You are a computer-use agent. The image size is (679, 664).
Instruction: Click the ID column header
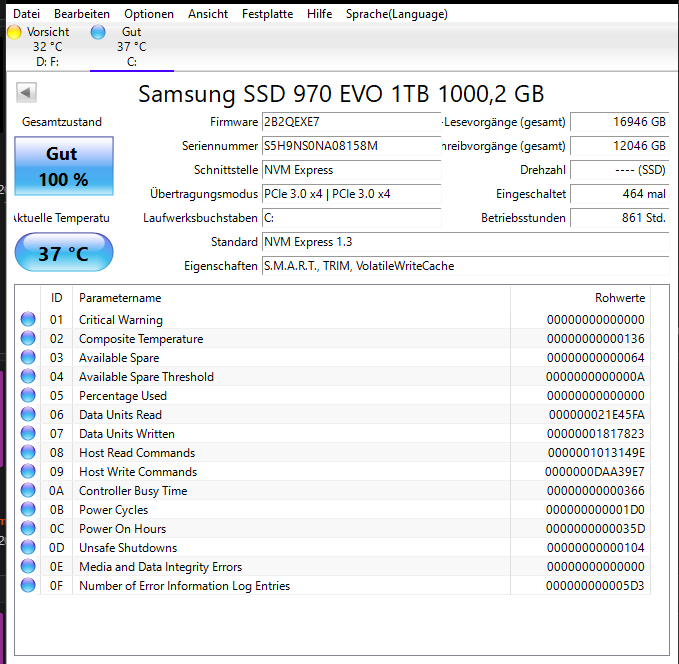(56, 298)
